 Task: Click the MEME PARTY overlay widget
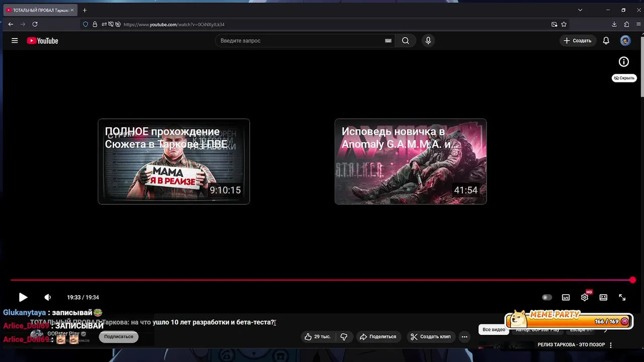569,320
